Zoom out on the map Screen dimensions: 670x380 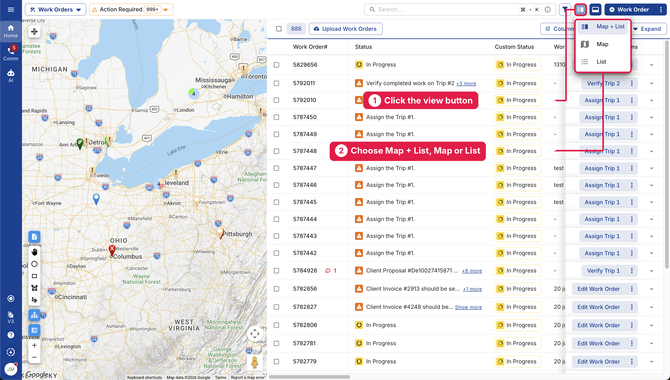point(35,357)
